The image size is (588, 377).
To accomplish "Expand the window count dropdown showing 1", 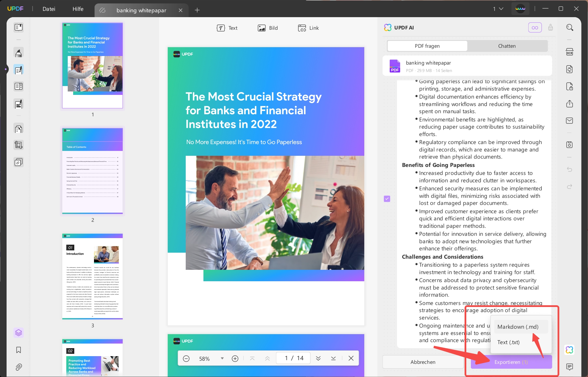I will [x=498, y=9].
